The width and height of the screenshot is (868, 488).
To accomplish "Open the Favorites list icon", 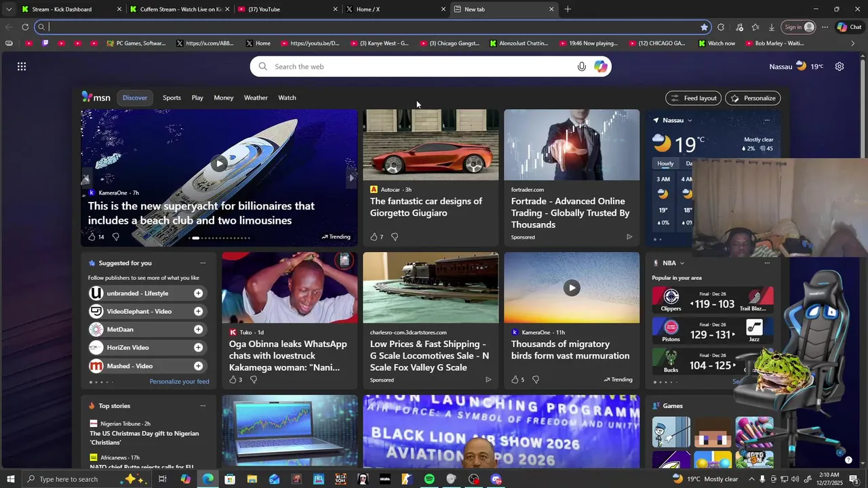I will point(755,27).
